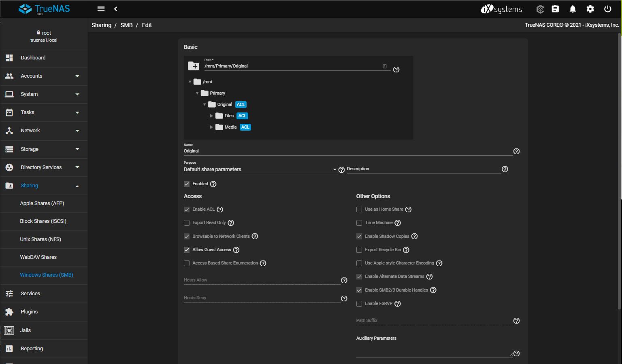This screenshot has width=622, height=364.
Task: Collapse sidebar using the back chevron icon
Action: click(116, 9)
